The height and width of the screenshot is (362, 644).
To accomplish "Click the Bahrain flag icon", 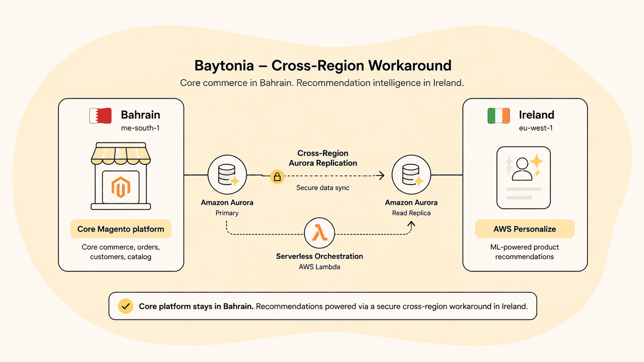I will tap(101, 115).
